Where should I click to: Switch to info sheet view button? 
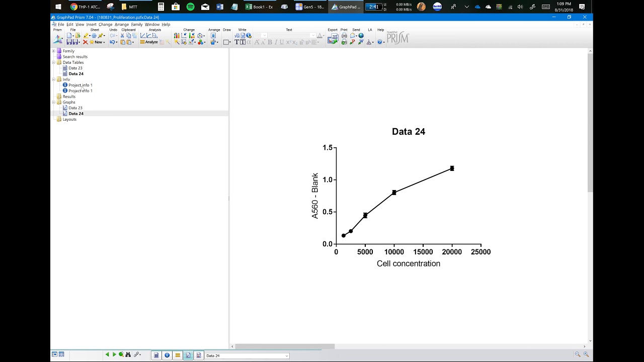(x=167, y=355)
